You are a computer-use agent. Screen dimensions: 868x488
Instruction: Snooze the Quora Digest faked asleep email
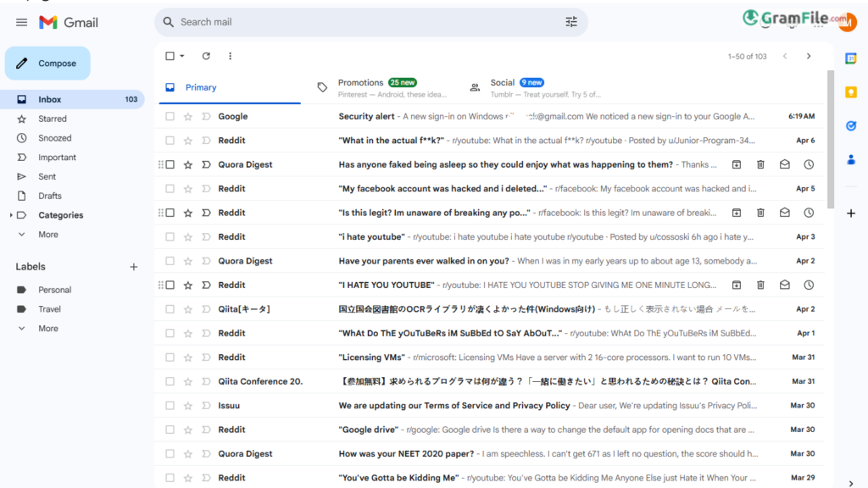pos(809,164)
